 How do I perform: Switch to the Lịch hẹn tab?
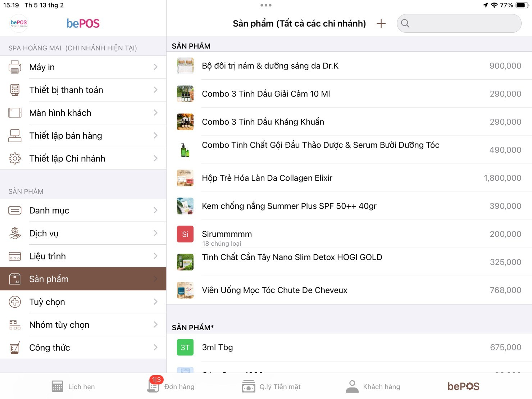[73, 386]
